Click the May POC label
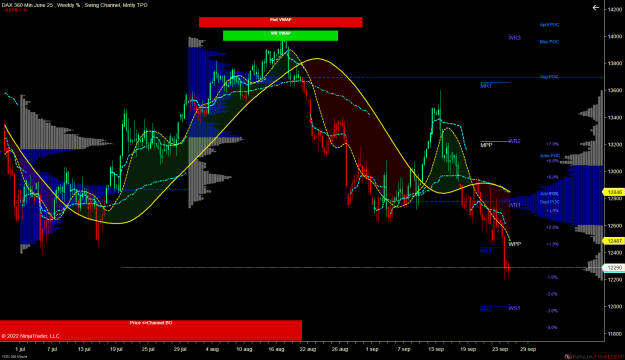 [549, 42]
